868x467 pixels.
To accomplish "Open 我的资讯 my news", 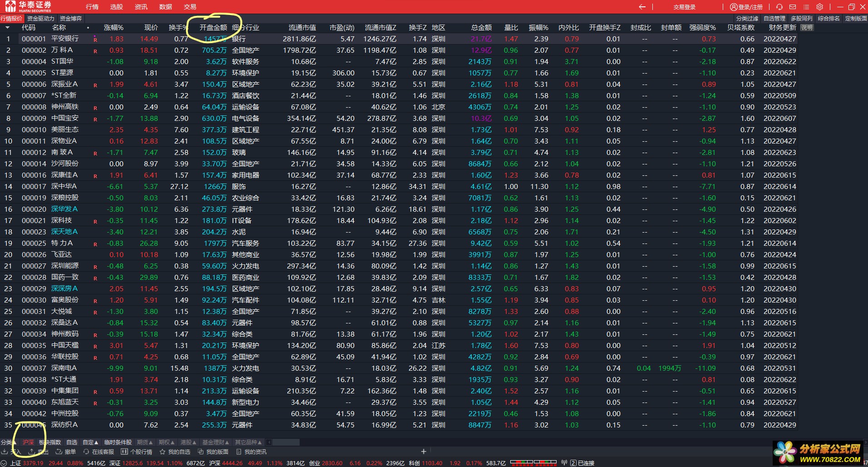I will [251, 452].
